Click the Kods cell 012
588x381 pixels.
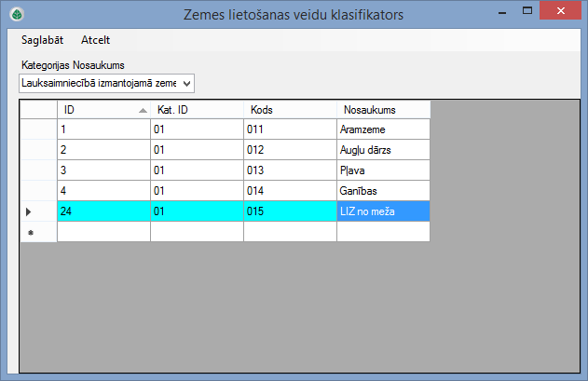290,150
